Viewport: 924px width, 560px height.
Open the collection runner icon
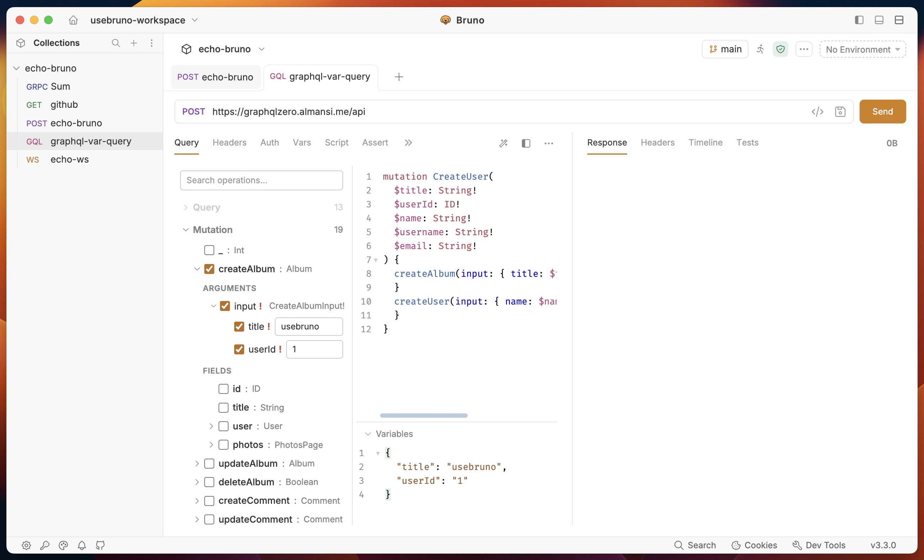[760, 49]
